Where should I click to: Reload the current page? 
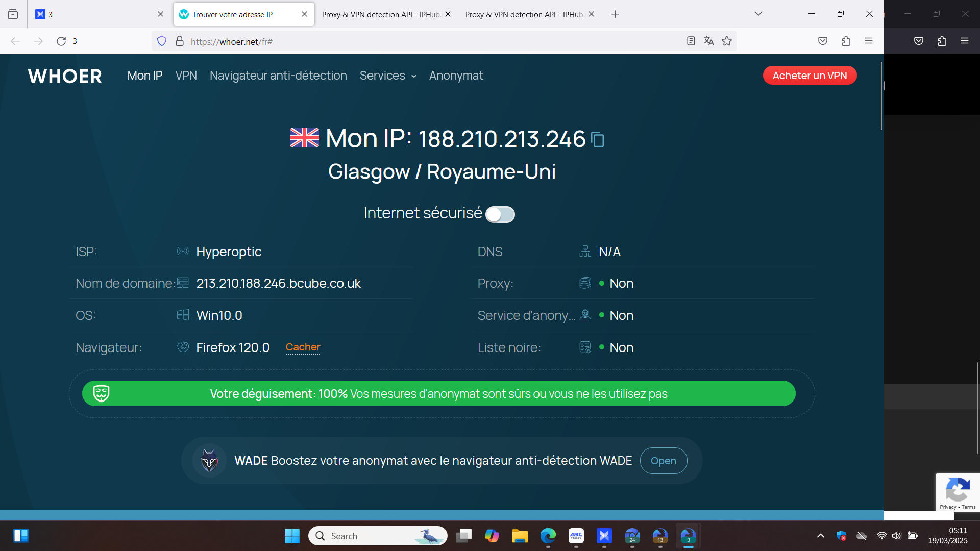click(61, 41)
